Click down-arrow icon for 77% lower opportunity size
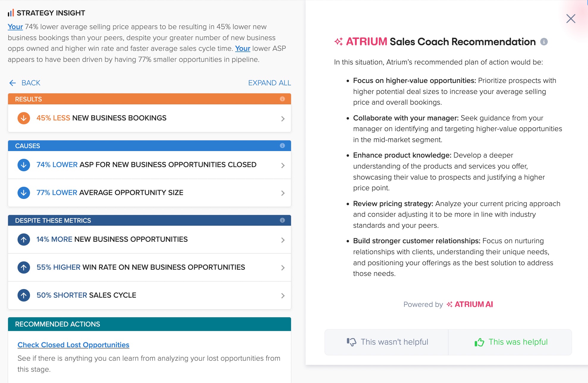 pyautogui.click(x=24, y=193)
